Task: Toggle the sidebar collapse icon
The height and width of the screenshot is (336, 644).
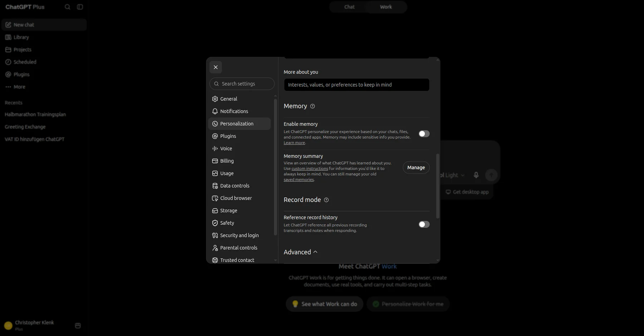Action: click(x=80, y=7)
